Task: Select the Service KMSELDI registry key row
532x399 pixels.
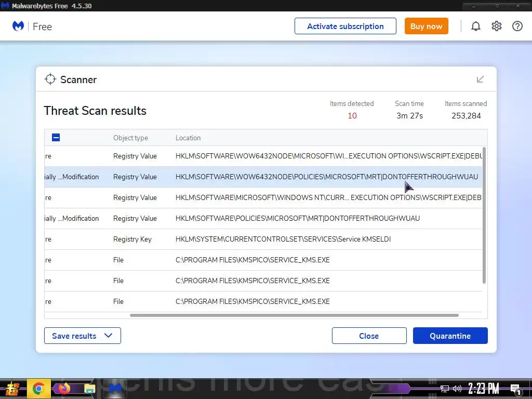Action: click(x=263, y=239)
